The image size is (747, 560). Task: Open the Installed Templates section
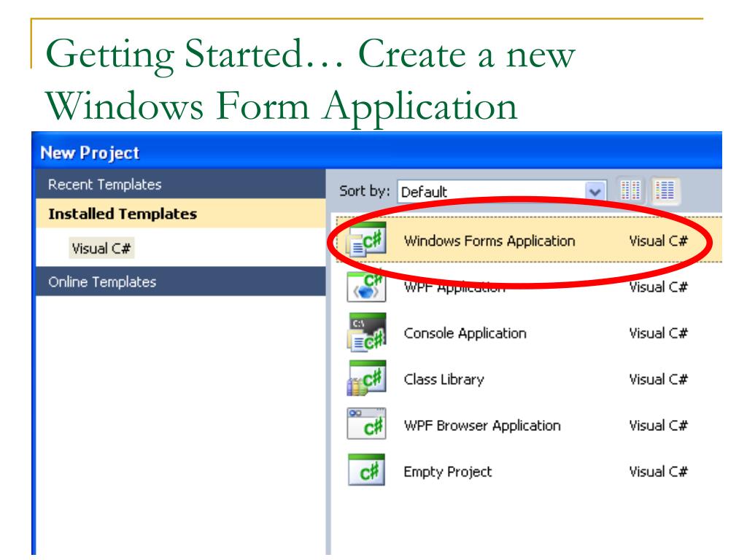(x=181, y=214)
